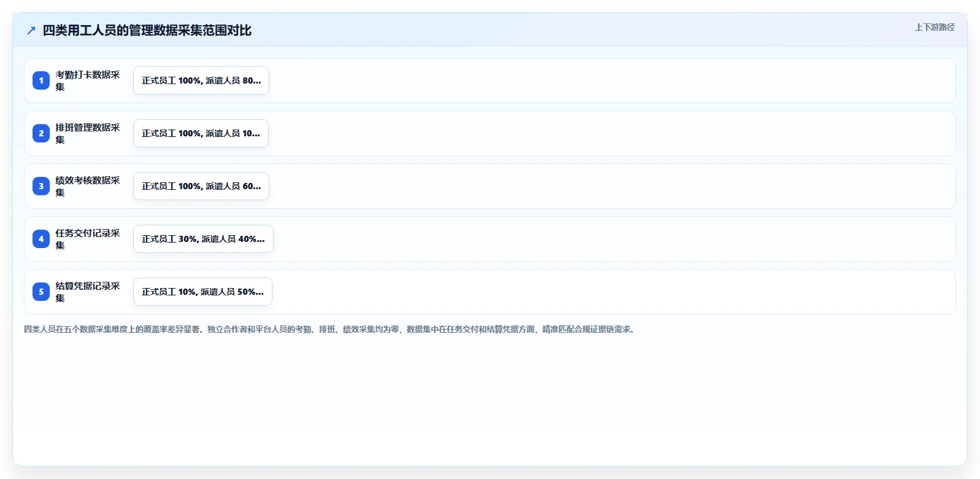Click the 上下游路径 label
Screen dimensions: 980x479
(935, 27)
